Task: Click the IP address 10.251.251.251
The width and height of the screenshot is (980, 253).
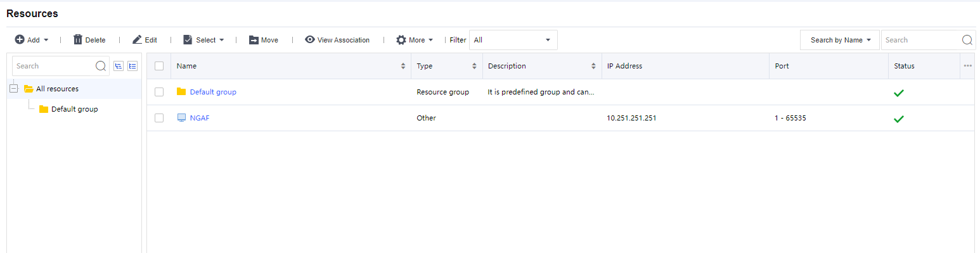Action: [x=631, y=118]
